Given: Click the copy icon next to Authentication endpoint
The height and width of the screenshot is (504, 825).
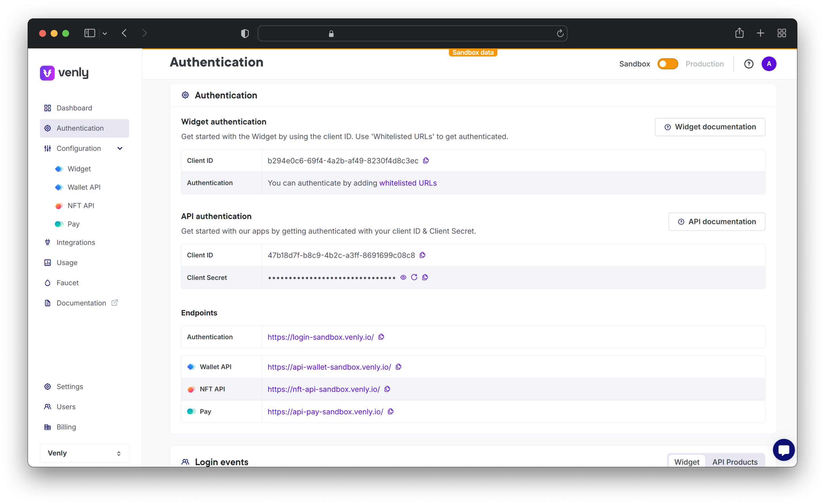Looking at the screenshot, I should click(381, 337).
